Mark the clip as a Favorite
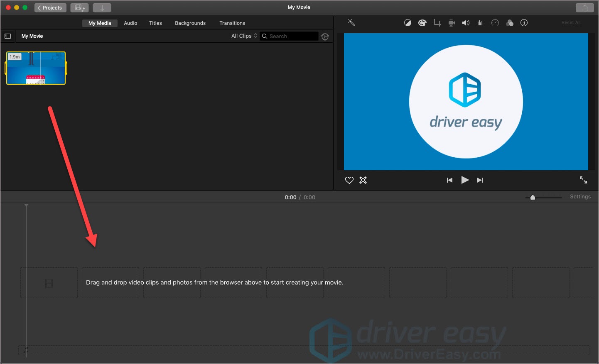Image resolution: width=599 pixels, height=364 pixels. point(349,180)
